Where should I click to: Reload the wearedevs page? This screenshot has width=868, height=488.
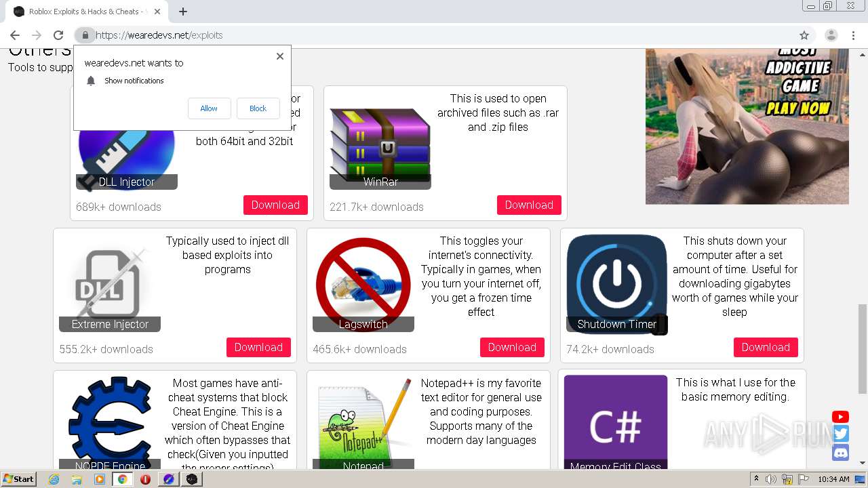(58, 35)
